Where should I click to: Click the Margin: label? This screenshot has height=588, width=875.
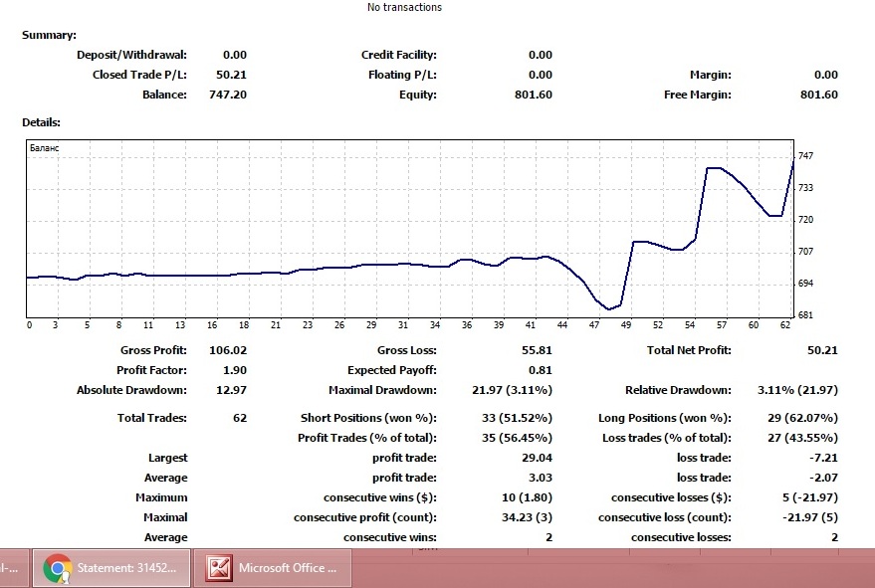(711, 75)
